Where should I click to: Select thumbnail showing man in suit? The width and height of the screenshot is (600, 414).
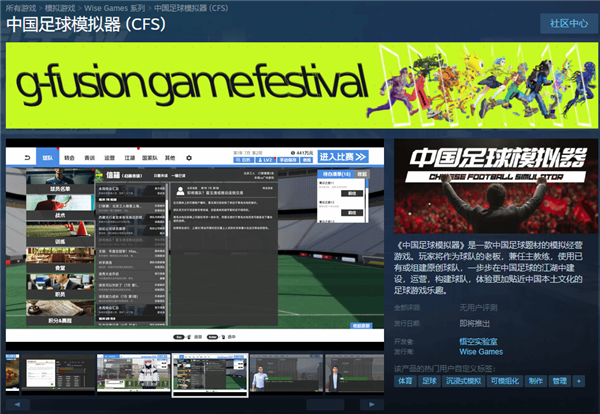pos(286,372)
